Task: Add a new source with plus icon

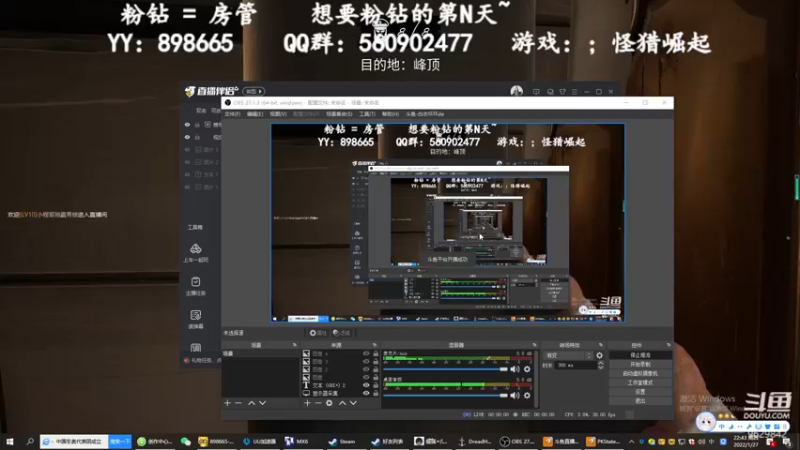Action: coord(307,403)
